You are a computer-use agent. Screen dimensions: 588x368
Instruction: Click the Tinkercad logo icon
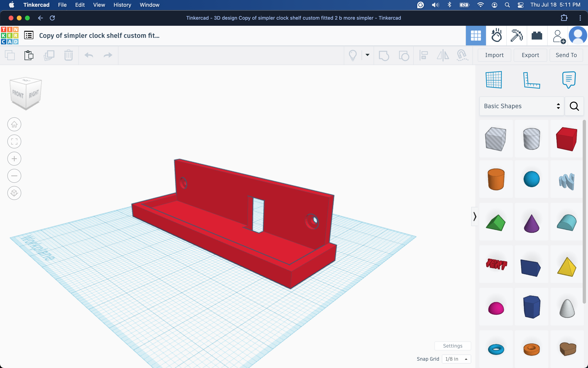click(9, 36)
